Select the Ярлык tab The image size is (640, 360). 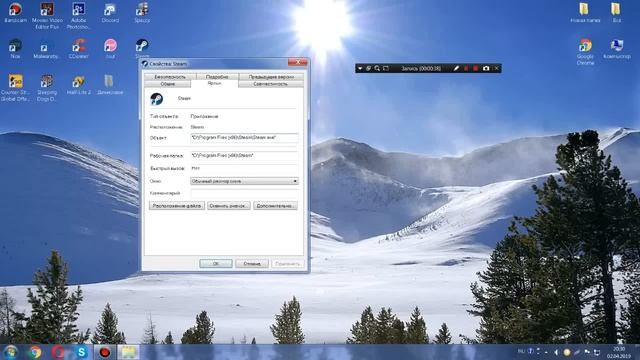pos(214,83)
